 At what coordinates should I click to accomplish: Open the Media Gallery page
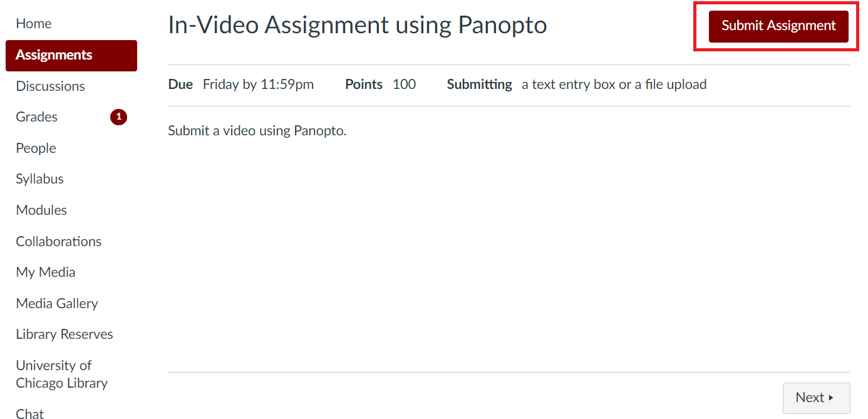pyautogui.click(x=56, y=303)
